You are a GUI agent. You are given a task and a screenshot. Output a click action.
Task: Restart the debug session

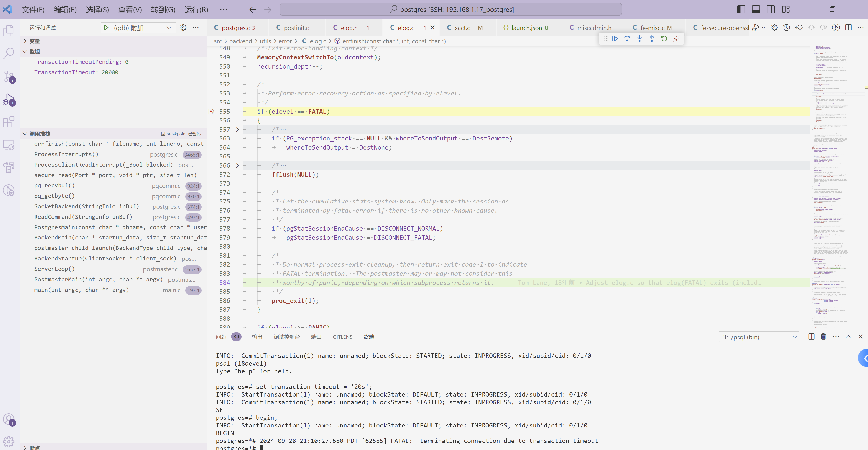tap(664, 39)
